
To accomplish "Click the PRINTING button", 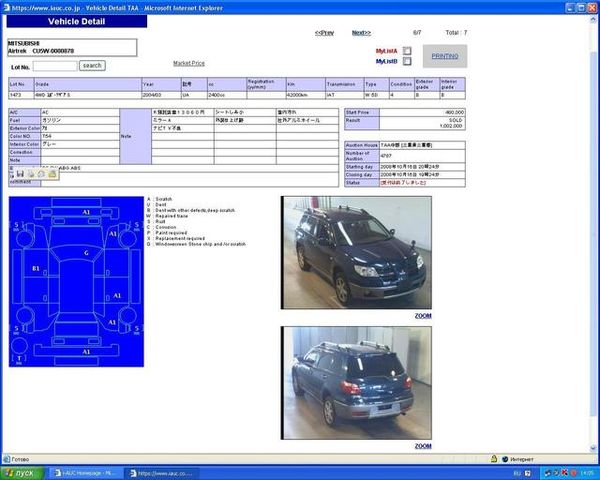I will coord(445,56).
